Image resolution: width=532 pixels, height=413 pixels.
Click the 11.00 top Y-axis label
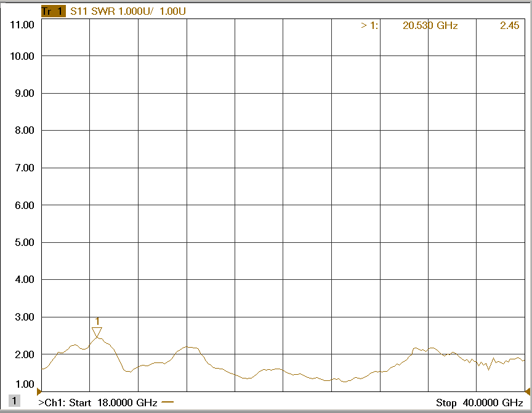point(22,25)
